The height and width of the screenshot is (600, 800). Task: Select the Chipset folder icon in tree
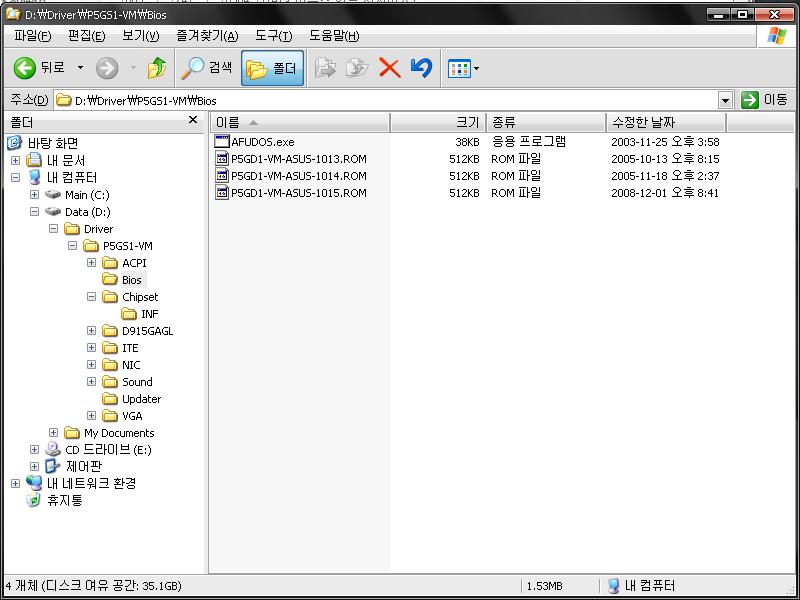(110, 296)
